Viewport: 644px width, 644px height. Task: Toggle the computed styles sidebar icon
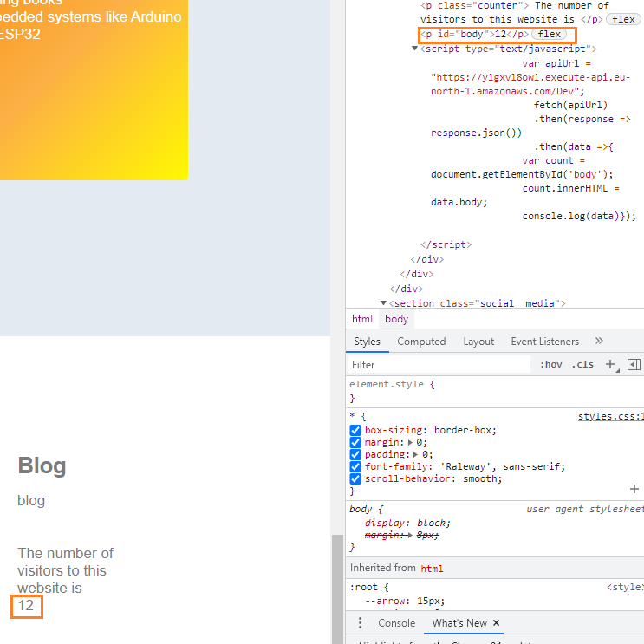pyautogui.click(x=634, y=364)
